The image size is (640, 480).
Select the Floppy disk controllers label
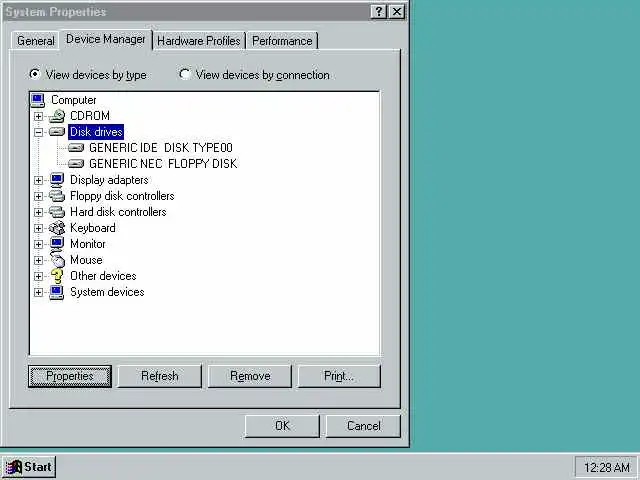122,196
